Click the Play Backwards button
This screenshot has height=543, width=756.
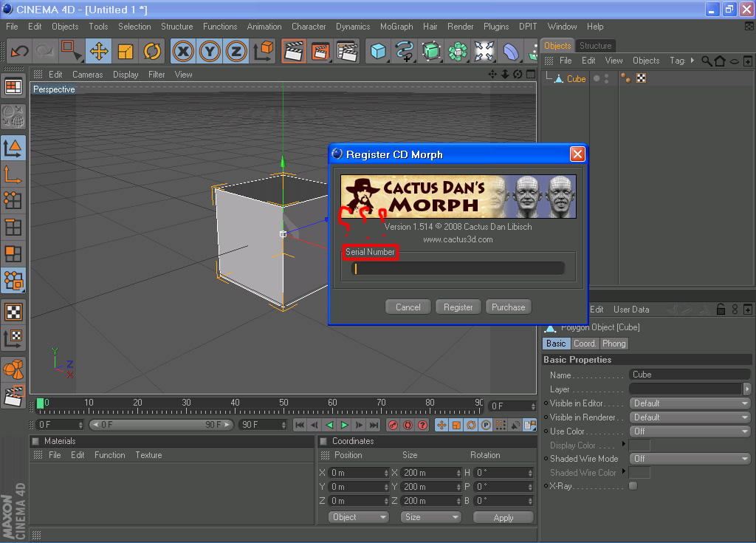click(x=330, y=425)
